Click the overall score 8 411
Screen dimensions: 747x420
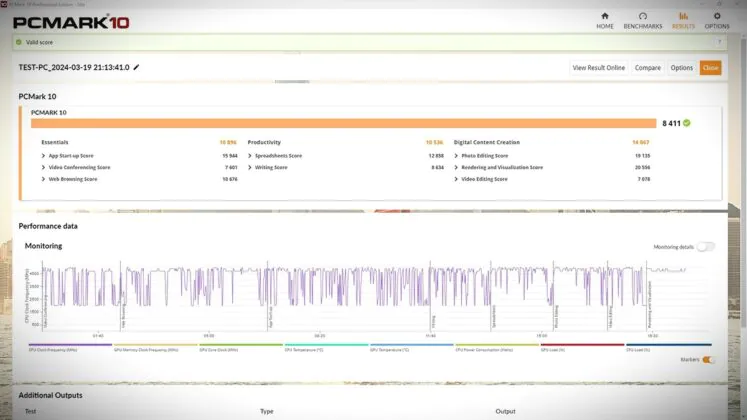[x=671, y=123]
